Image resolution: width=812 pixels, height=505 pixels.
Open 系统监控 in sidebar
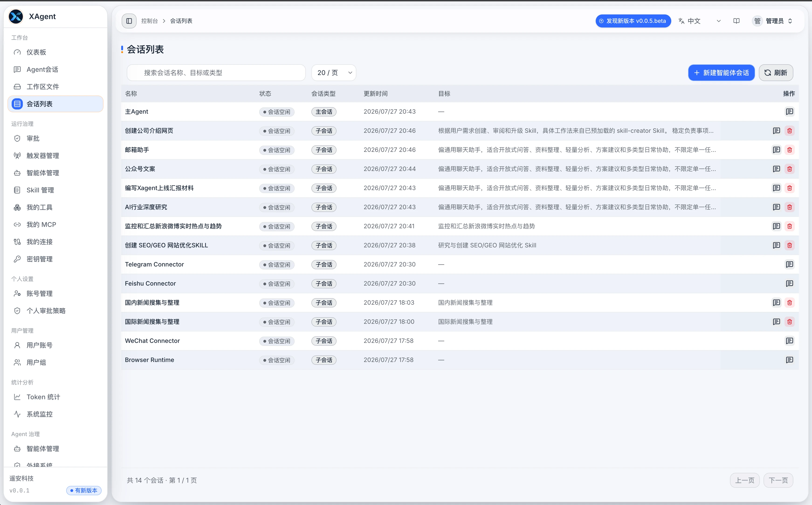(55, 414)
